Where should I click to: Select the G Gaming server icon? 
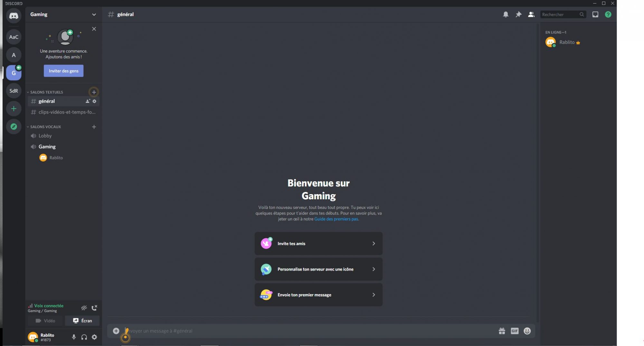click(x=14, y=73)
